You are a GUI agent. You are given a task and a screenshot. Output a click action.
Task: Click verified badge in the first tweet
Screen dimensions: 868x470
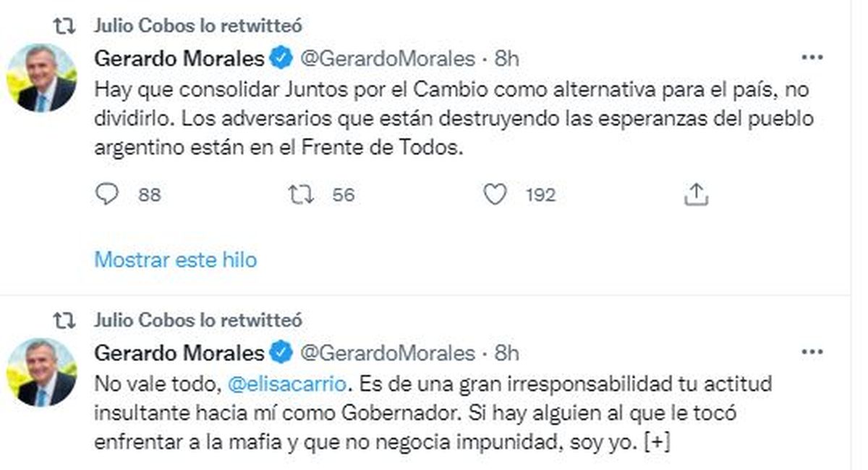coord(281,59)
